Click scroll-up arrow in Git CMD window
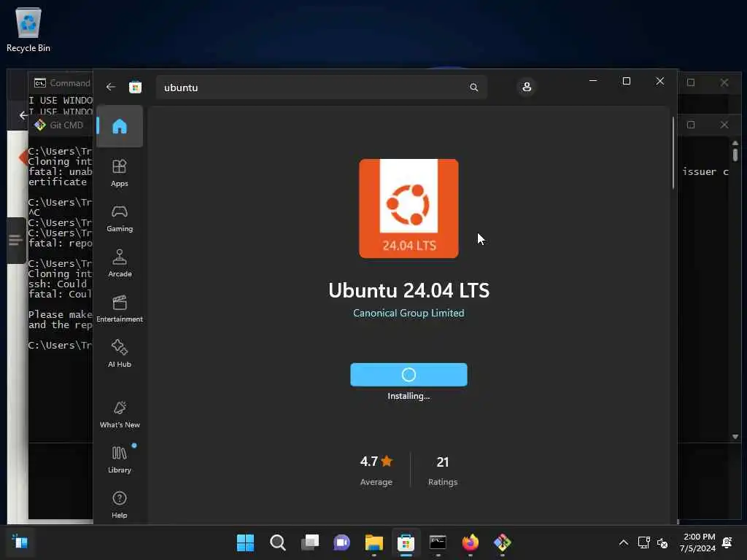This screenshot has width=747, height=560. (x=735, y=143)
